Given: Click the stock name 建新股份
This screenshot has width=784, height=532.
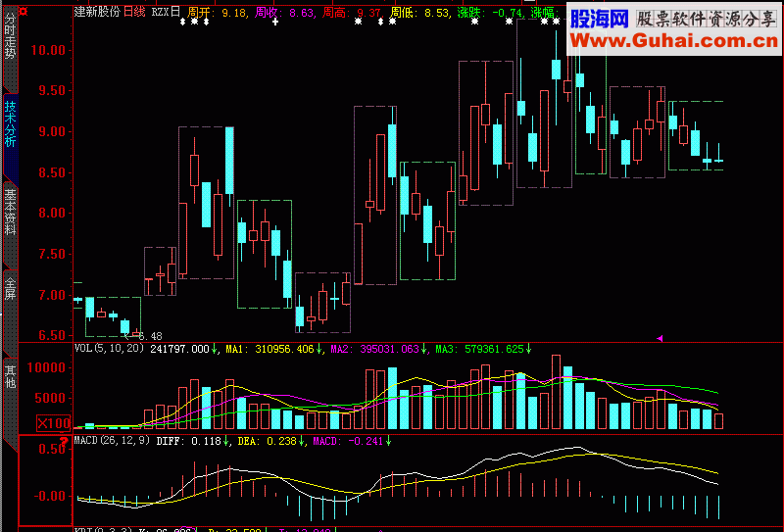Looking at the screenshot, I should tap(97, 12).
